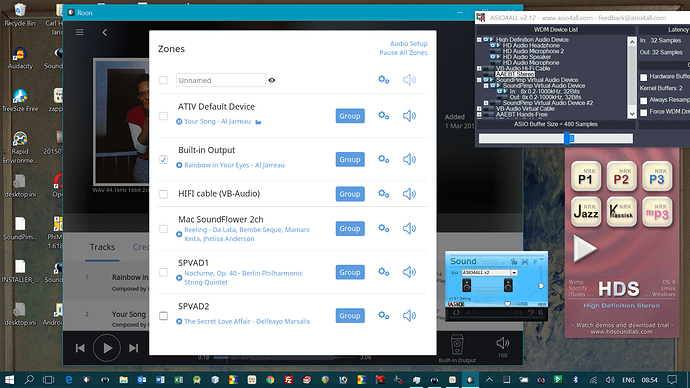Collapse top-level SoundPimp Virtual Audio Device node
Image resolution: width=690 pixels, height=388 pixels.
[x=479, y=80]
